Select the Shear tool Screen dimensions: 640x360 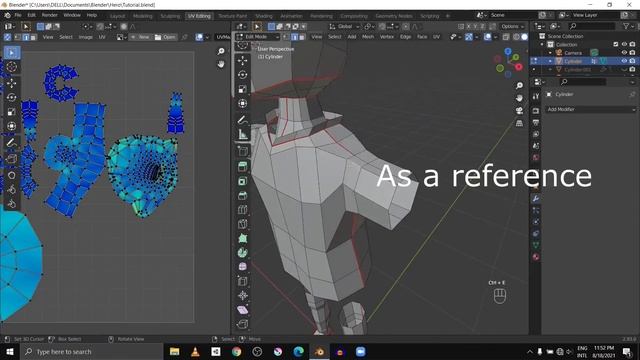(242, 310)
